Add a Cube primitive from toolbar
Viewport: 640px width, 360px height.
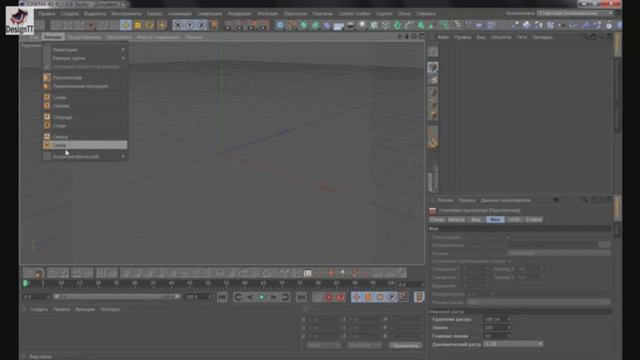[280, 26]
